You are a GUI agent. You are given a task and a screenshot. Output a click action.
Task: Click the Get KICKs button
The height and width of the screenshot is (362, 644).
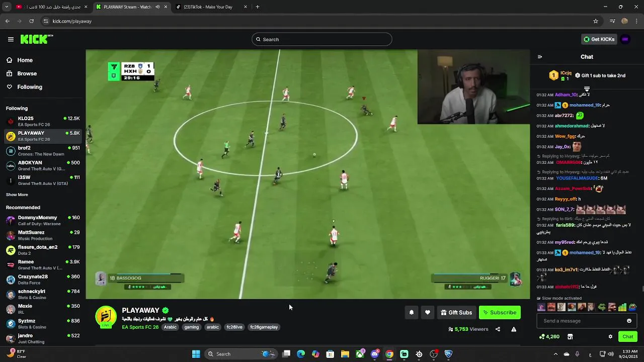point(599,39)
